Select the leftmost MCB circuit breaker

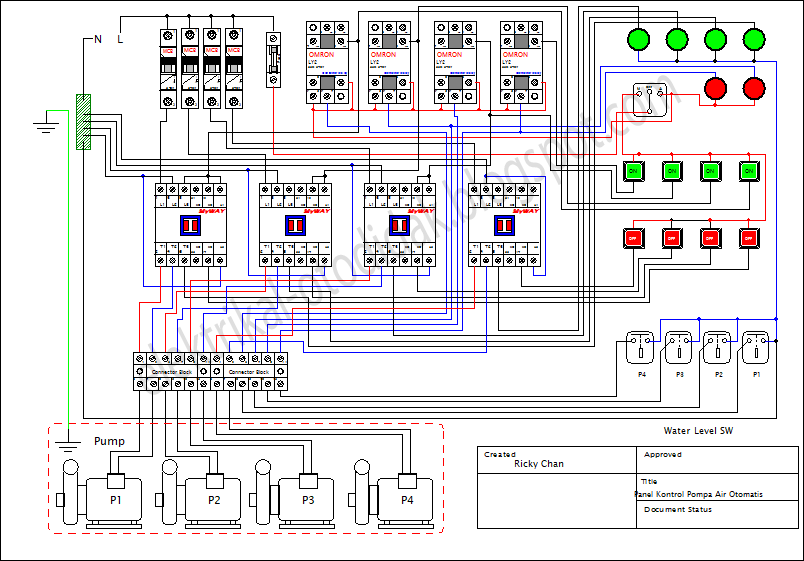tap(168, 68)
